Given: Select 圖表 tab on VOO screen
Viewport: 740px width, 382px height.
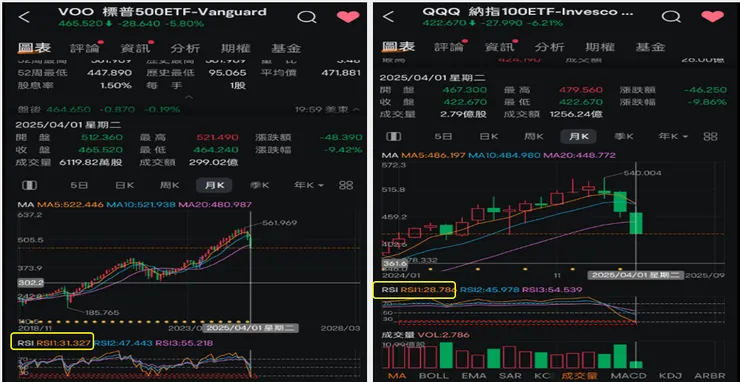Looking at the screenshot, I should (x=34, y=48).
